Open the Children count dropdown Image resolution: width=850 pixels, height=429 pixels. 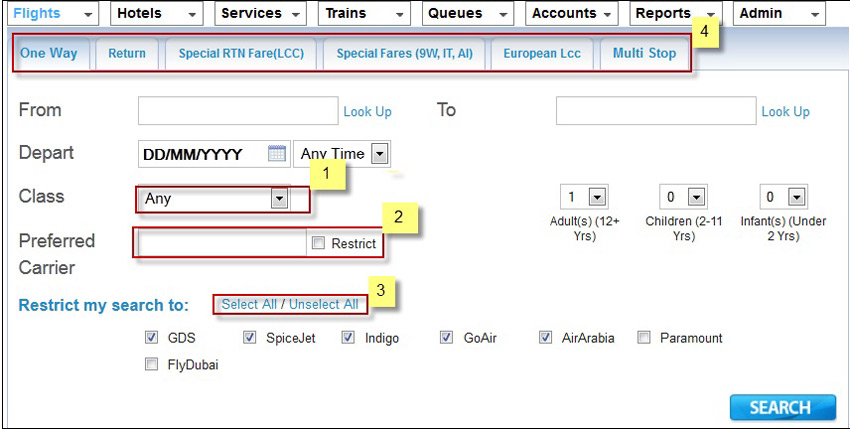point(696,198)
